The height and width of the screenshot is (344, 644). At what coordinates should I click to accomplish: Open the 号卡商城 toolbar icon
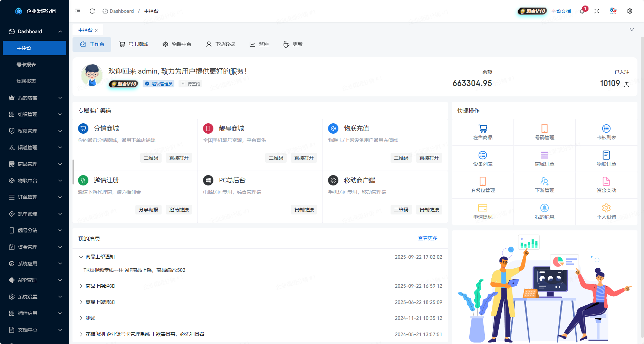coord(134,44)
